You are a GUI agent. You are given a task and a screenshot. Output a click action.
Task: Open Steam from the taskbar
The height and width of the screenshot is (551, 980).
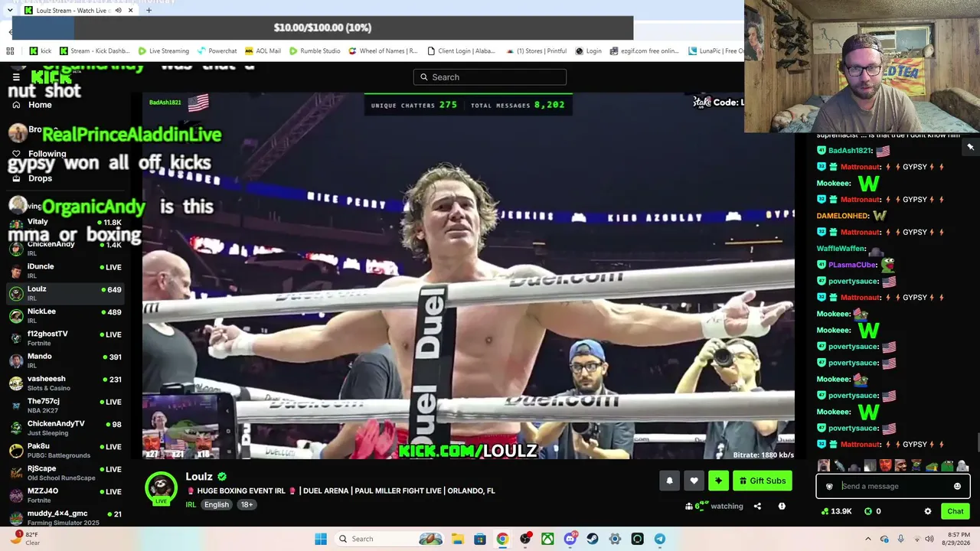(593, 539)
